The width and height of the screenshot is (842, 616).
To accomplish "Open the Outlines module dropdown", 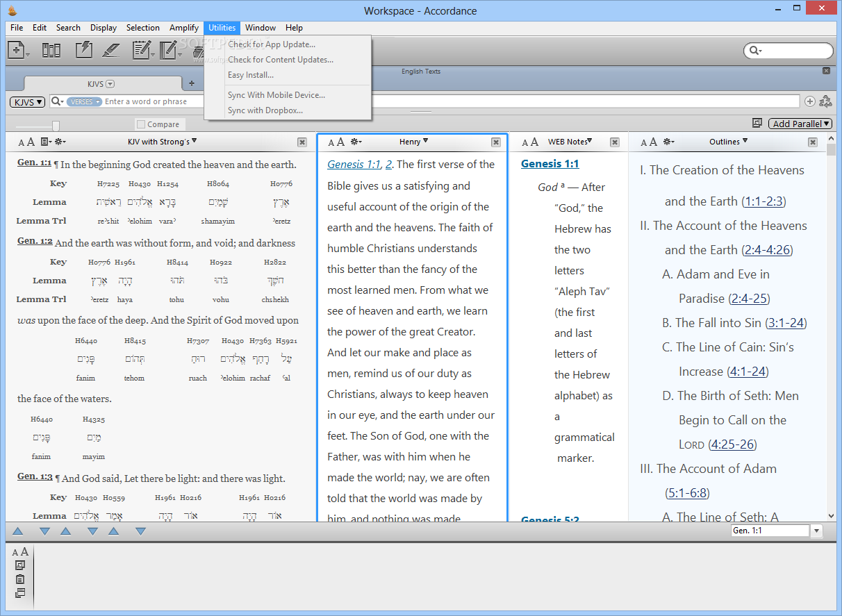I will point(728,141).
